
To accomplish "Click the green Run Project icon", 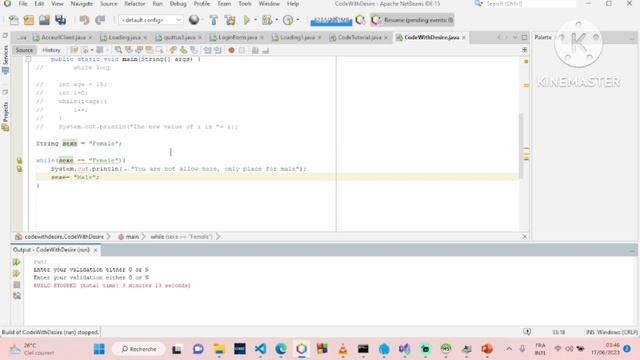I will (x=247, y=20).
